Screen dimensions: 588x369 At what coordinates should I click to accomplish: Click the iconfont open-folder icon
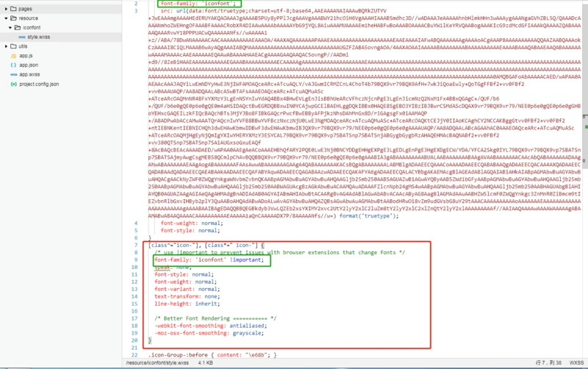(18, 27)
